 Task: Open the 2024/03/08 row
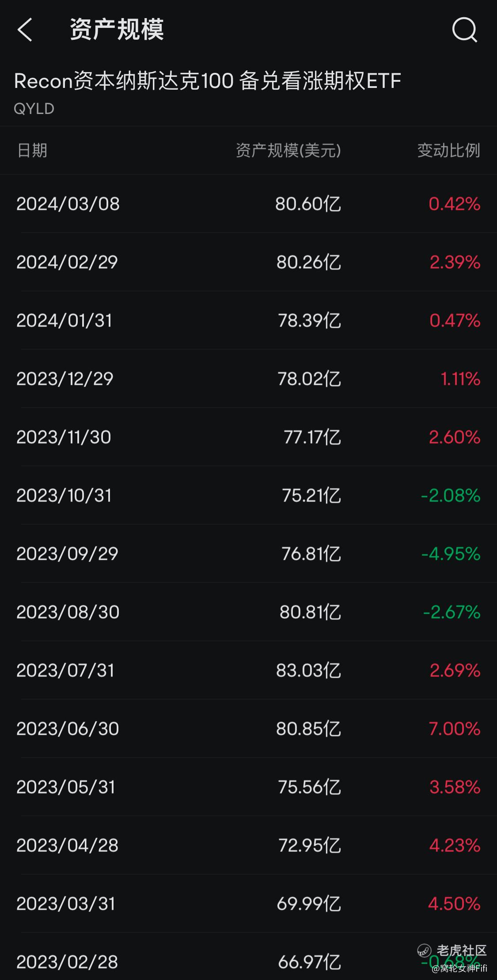pyautogui.click(x=248, y=204)
